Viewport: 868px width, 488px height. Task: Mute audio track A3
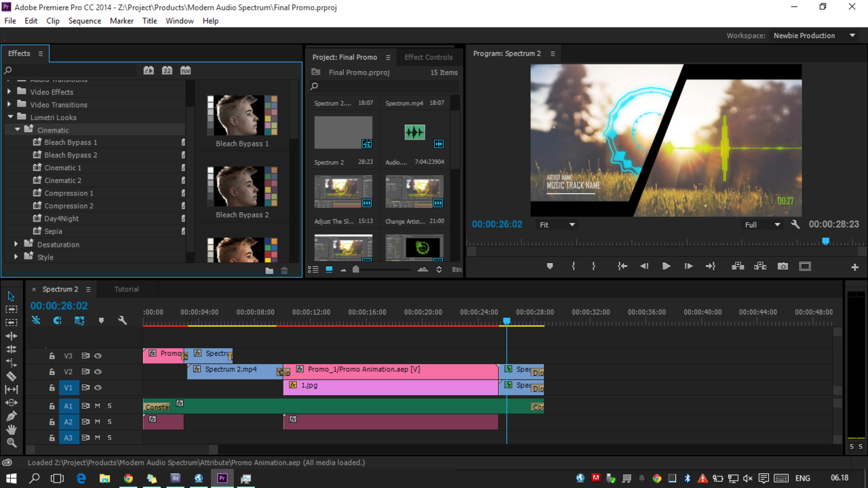[x=98, y=438]
